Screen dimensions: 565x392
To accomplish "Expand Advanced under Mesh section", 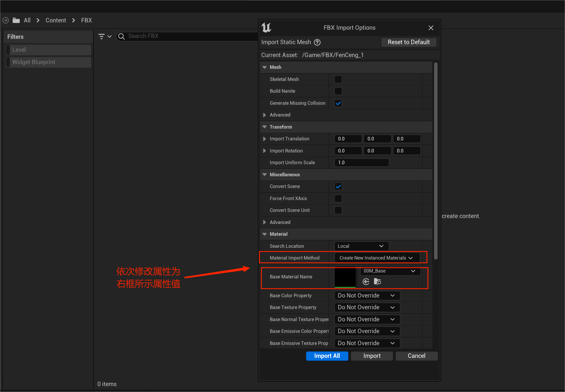I will 265,115.
